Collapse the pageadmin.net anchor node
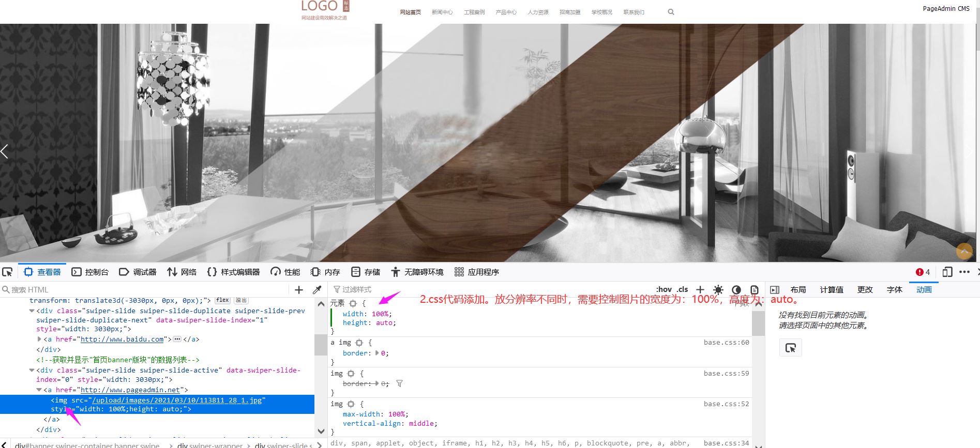The width and height of the screenshot is (980, 448). (39, 390)
